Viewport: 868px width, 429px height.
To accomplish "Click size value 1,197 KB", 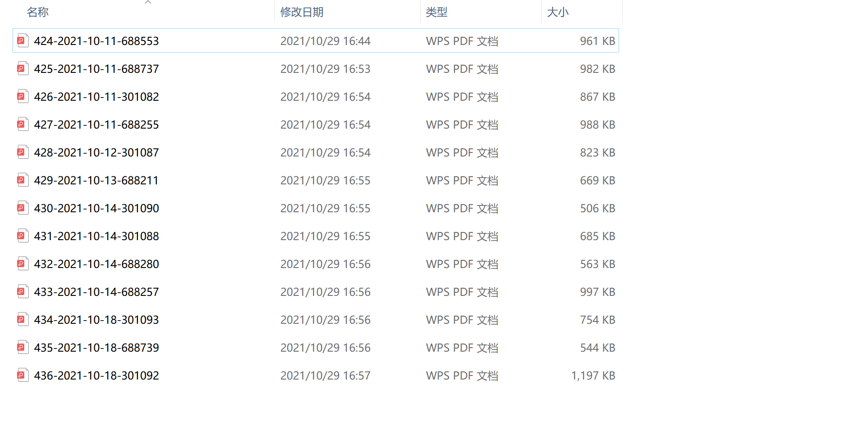I will [593, 375].
